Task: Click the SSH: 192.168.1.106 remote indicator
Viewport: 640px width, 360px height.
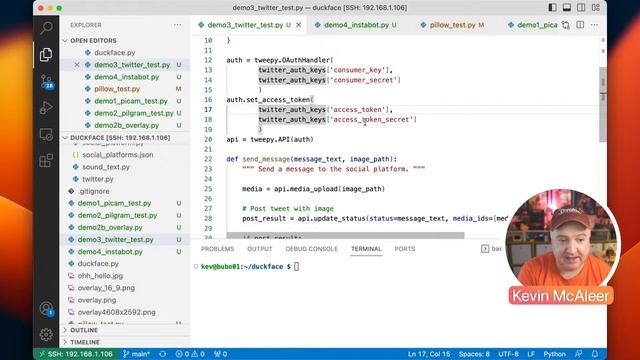Action: point(76,354)
